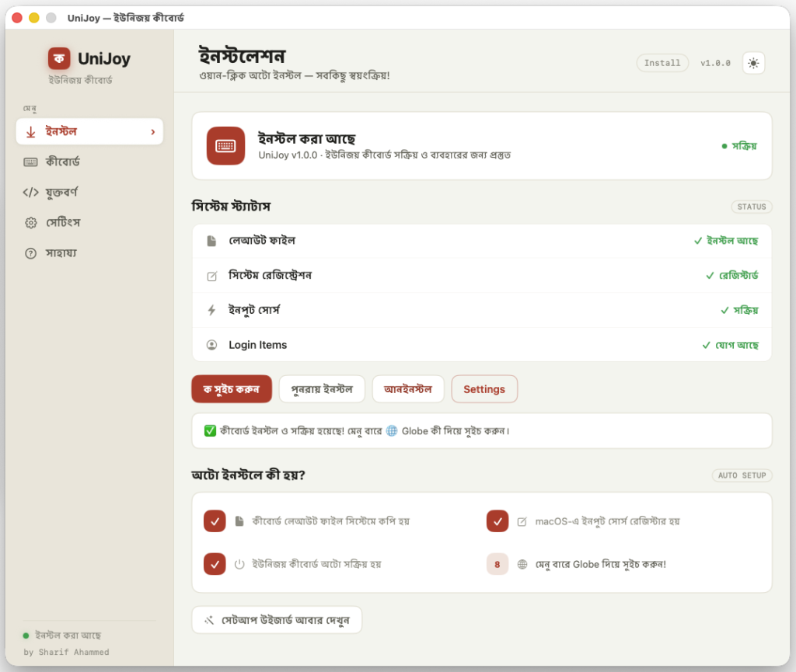The width and height of the screenshot is (796, 672).
Task: Click the পুনরায় ইনস্টল button
Action: click(322, 389)
